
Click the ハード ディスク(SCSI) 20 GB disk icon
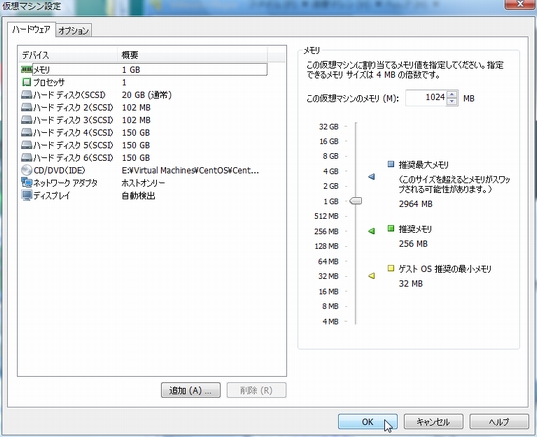(x=26, y=95)
